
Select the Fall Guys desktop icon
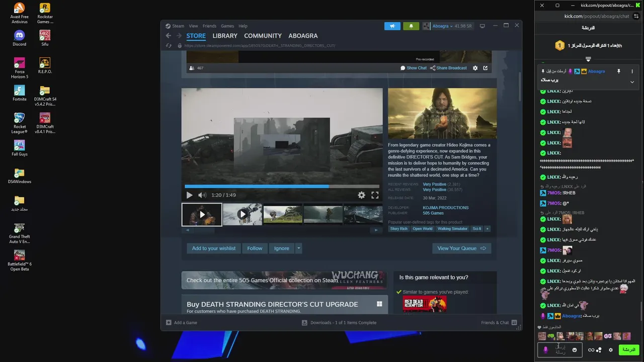pyautogui.click(x=19, y=148)
